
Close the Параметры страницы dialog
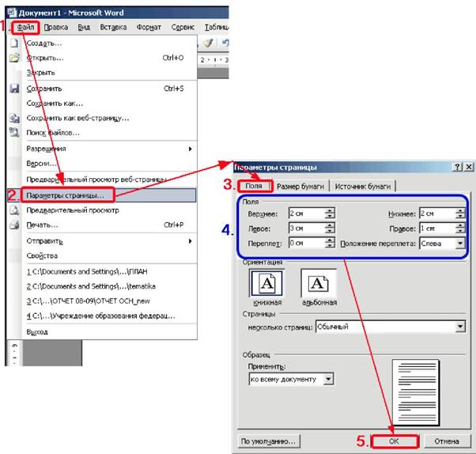(469, 167)
